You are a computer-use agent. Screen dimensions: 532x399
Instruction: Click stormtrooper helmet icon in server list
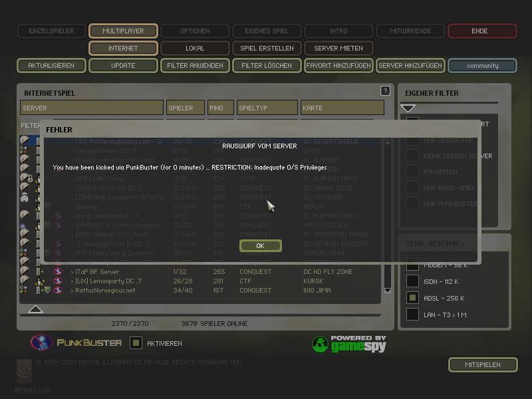(25, 197)
